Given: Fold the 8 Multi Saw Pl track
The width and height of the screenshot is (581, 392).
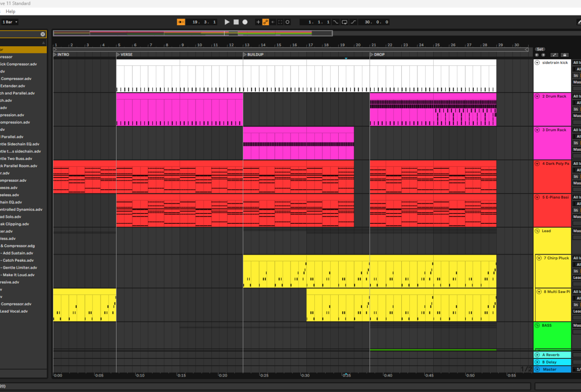Looking at the screenshot, I should coord(539,292).
